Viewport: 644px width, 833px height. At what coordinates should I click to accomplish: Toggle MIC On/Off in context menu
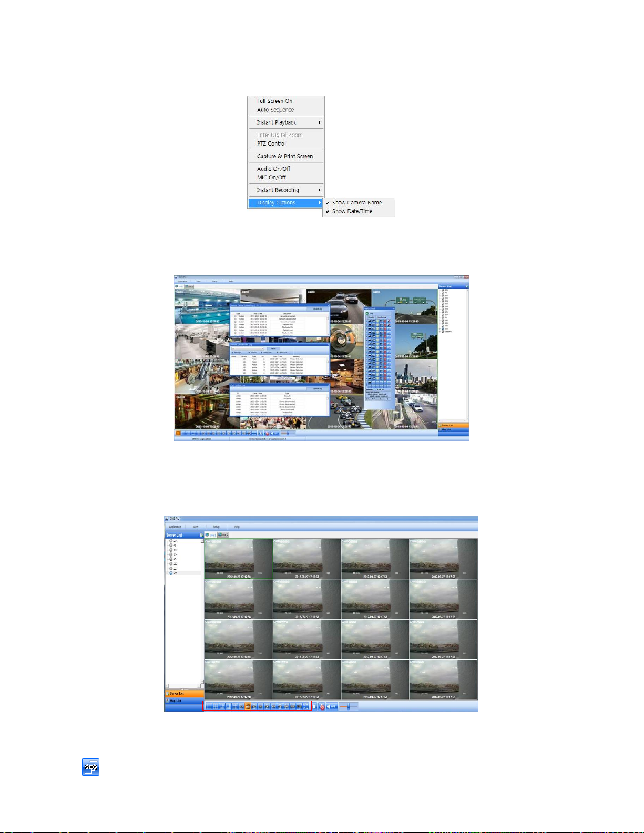click(271, 177)
